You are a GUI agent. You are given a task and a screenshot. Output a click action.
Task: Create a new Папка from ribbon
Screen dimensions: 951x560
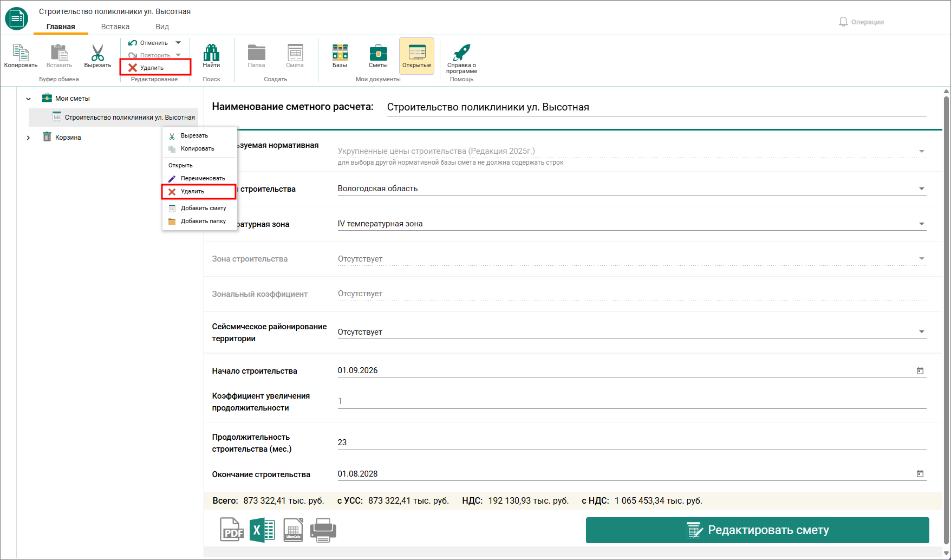pyautogui.click(x=256, y=56)
